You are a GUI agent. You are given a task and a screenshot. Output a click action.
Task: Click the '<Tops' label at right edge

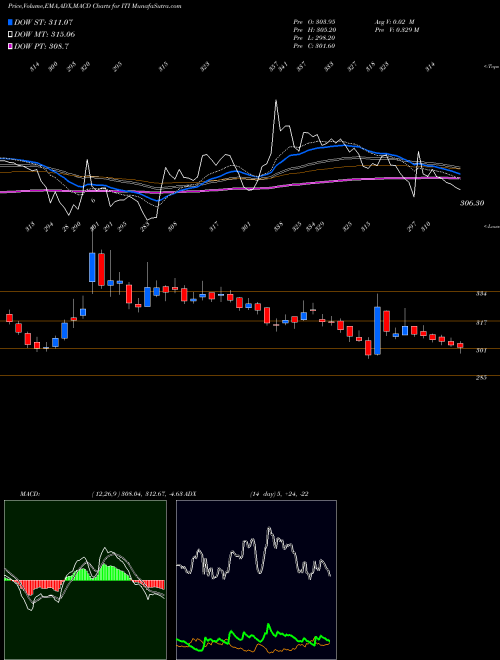pos(491,67)
